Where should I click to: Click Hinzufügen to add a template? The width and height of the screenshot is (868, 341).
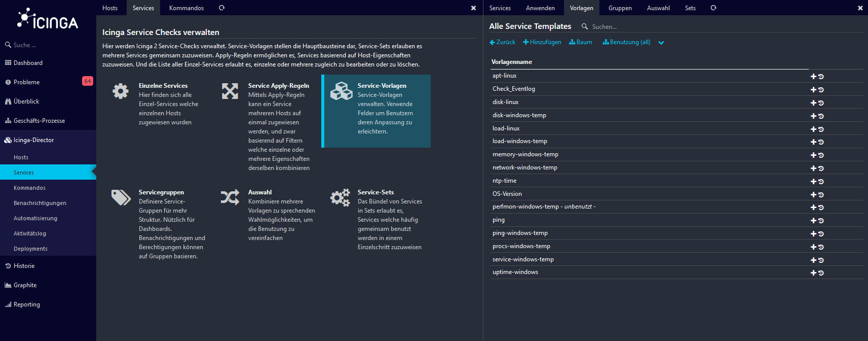click(542, 42)
